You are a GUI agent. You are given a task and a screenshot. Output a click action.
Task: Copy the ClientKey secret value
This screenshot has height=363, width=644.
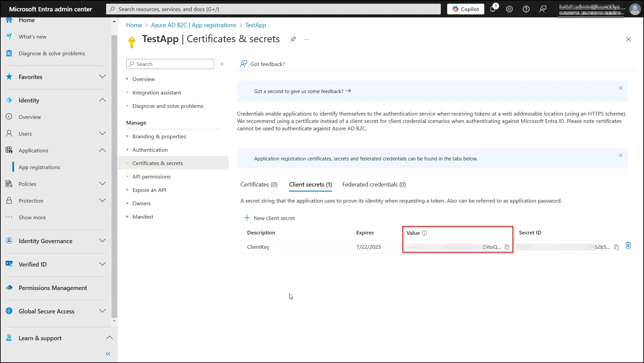coord(507,247)
